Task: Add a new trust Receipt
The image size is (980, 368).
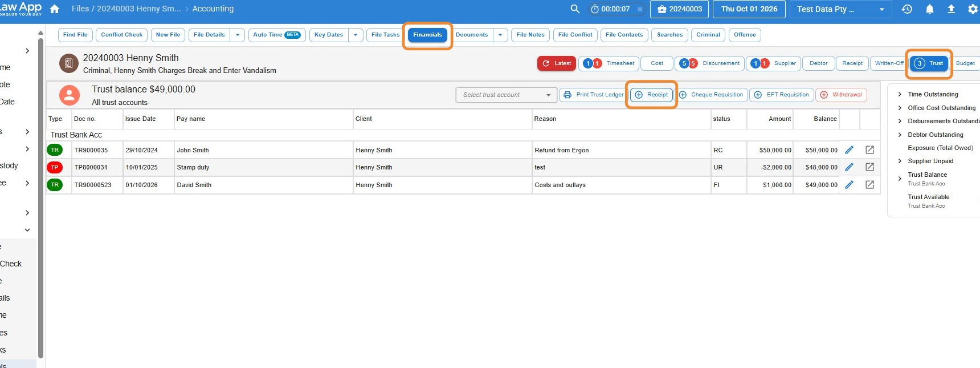Action: [652, 95]
